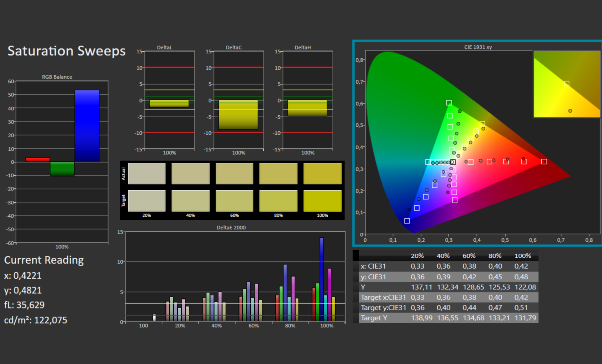Click the 100% blue target square on CIE diagram

(407, 221)
